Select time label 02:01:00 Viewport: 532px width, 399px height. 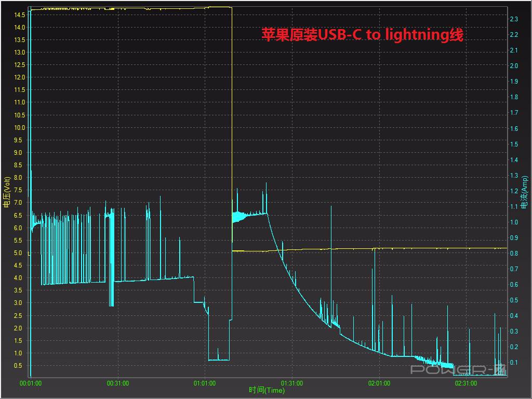[x=379, y=383]
